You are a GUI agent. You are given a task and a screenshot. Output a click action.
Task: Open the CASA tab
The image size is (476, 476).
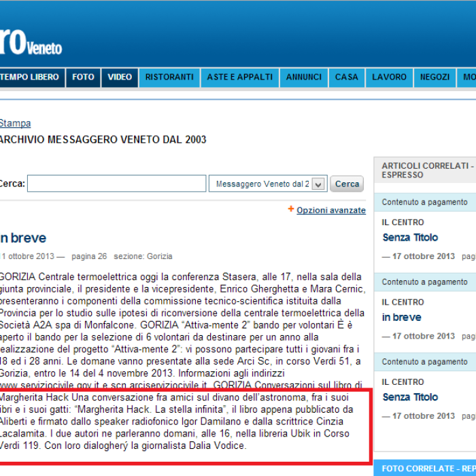[347, 77]
